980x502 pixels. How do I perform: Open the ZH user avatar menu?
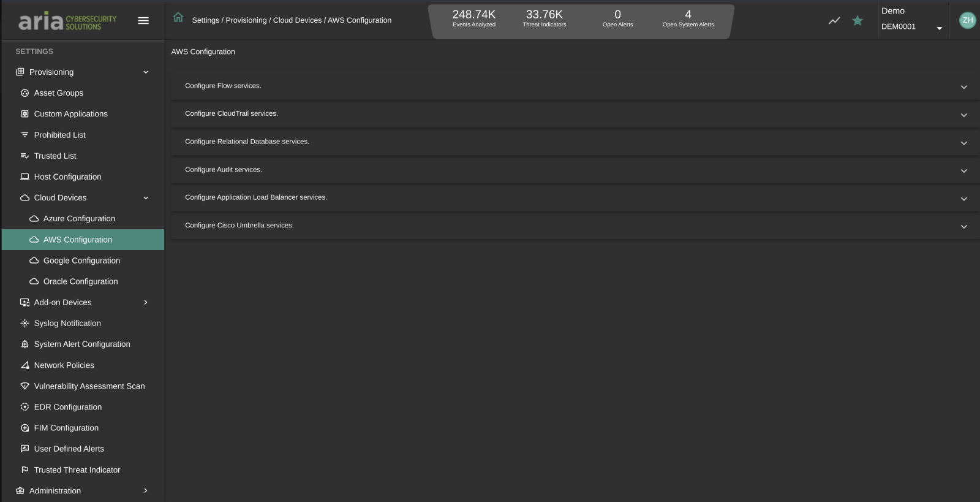coord(967,20)
